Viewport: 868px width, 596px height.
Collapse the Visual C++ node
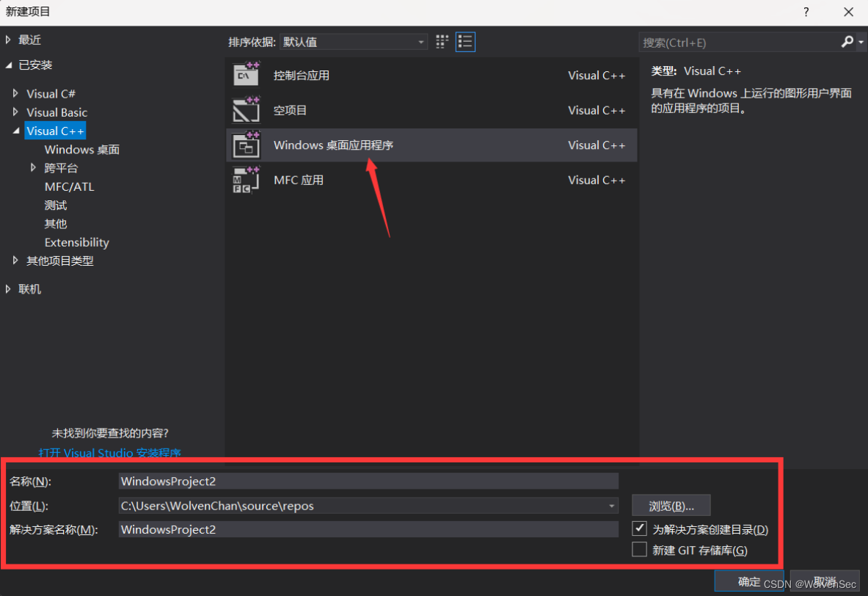tap(16, 130)
